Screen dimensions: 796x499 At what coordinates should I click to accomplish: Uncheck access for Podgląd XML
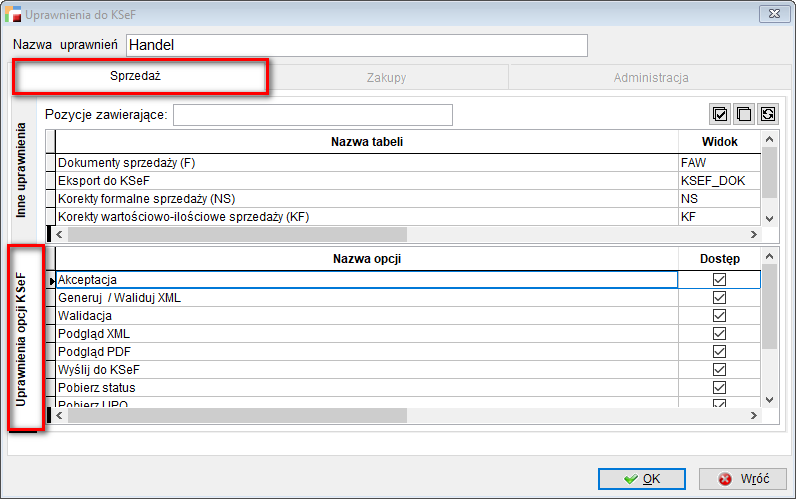pyautogui.click(x=719, y=334)
